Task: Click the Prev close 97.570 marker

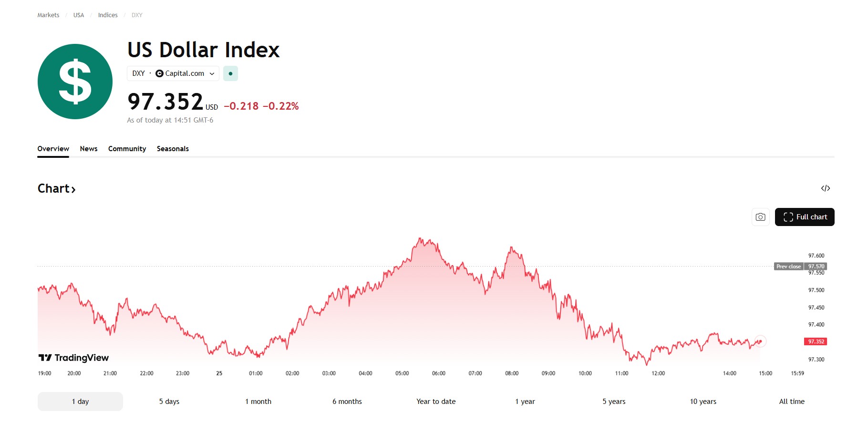Action: tap(800, 267)
